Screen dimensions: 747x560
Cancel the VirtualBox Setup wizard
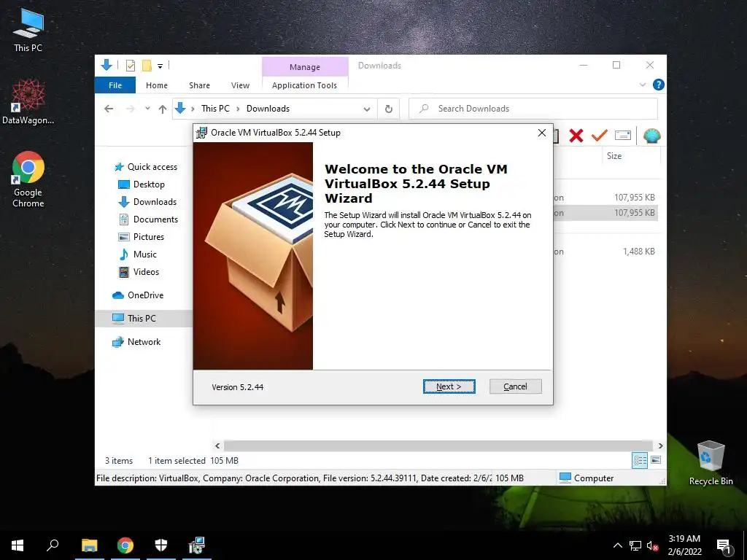[515, 386]
